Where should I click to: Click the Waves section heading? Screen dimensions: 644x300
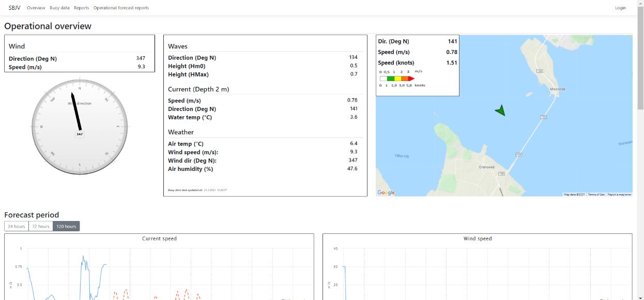tap(178, 46)
